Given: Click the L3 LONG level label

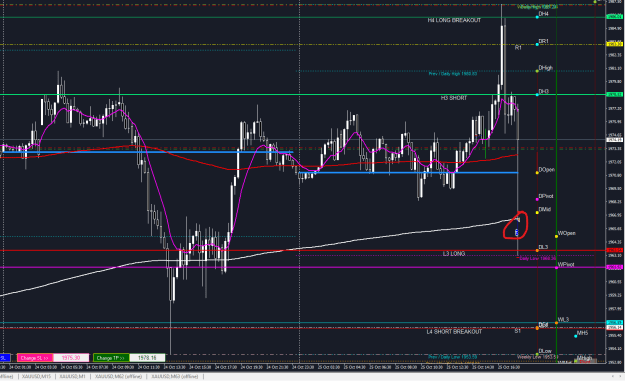Looking at the screenshot, I should [454, 254].
